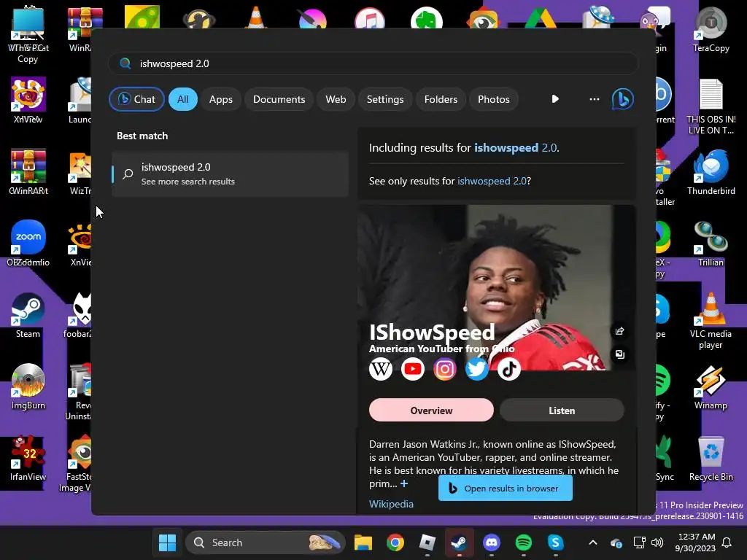Open ISHowSpeed's Instagram icon link
The image size is (747, 560).
(x=444, y=369)
